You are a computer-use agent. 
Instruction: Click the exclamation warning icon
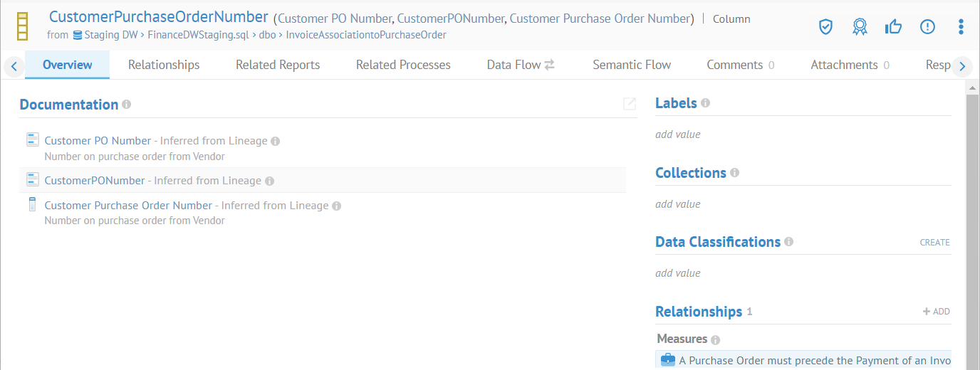tap(927, 27)
